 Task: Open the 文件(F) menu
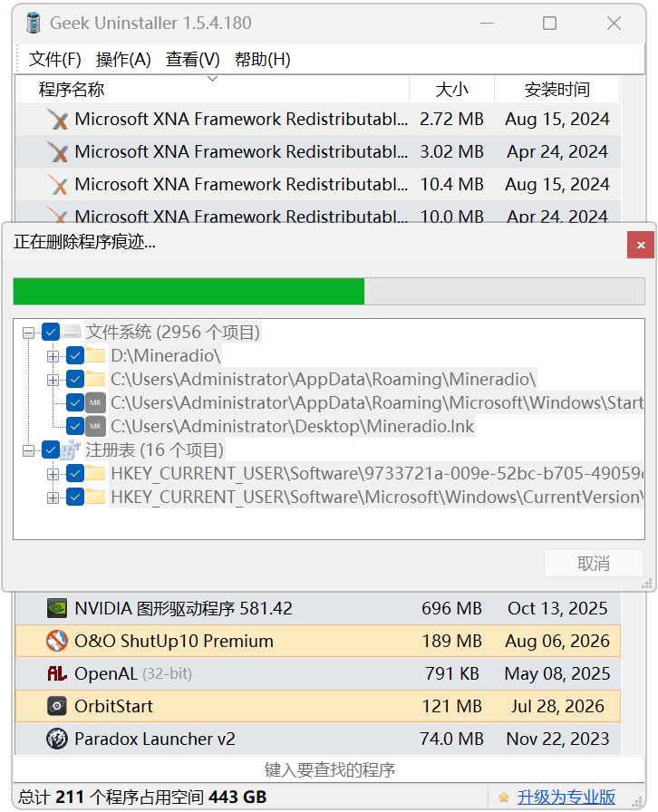point(55,59)
